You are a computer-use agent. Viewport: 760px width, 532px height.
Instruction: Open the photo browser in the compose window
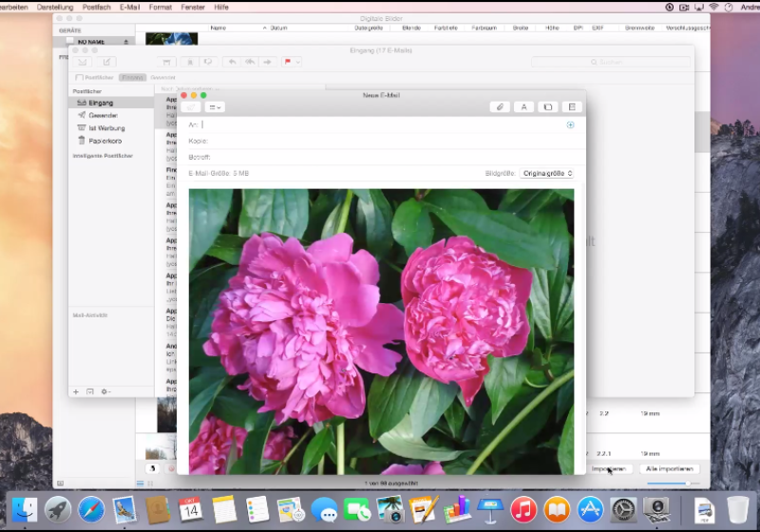pos(548,107)
